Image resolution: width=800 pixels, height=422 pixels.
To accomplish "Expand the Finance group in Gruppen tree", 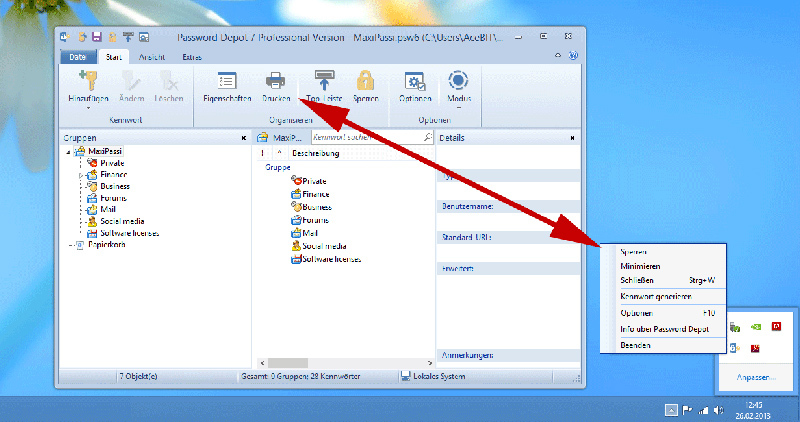I will 81,175.
